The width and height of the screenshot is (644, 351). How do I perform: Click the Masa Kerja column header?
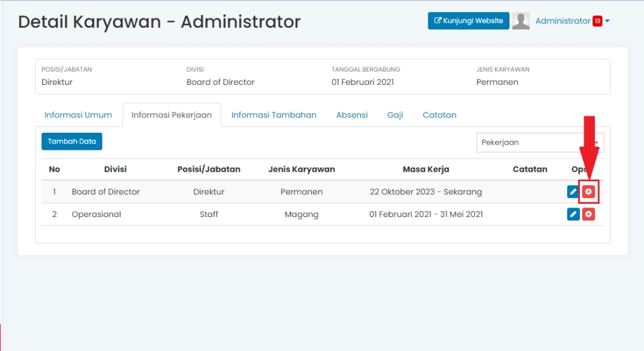click(x=426, y=169)
